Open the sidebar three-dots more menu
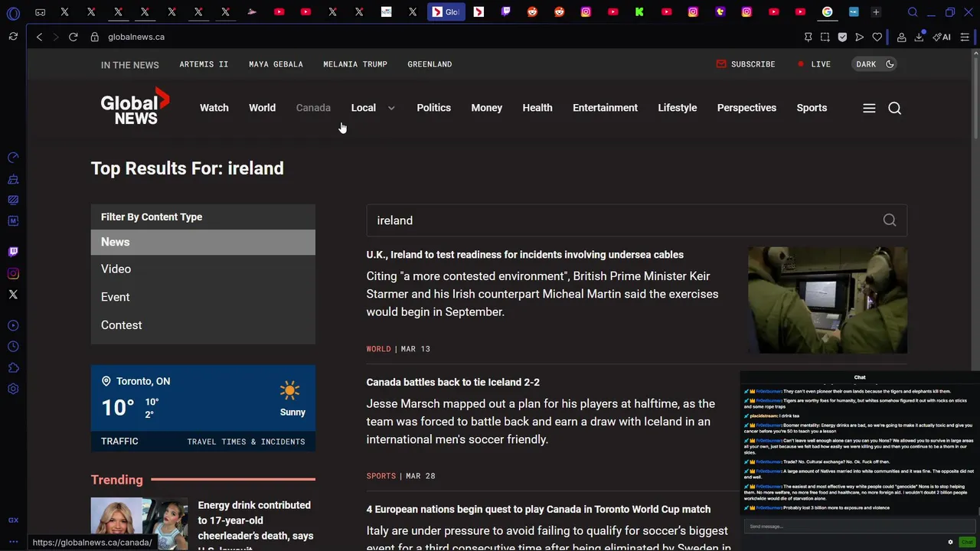This screenshot has height=551, width=980. pos(13,542)
